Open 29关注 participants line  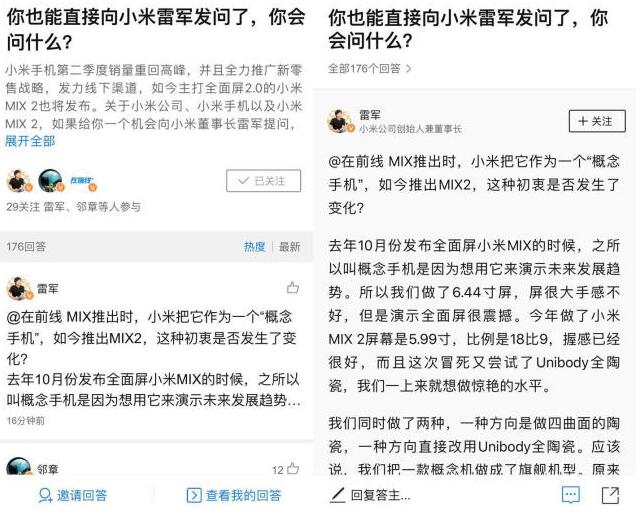pyautogui.click(x=74, y=207)
